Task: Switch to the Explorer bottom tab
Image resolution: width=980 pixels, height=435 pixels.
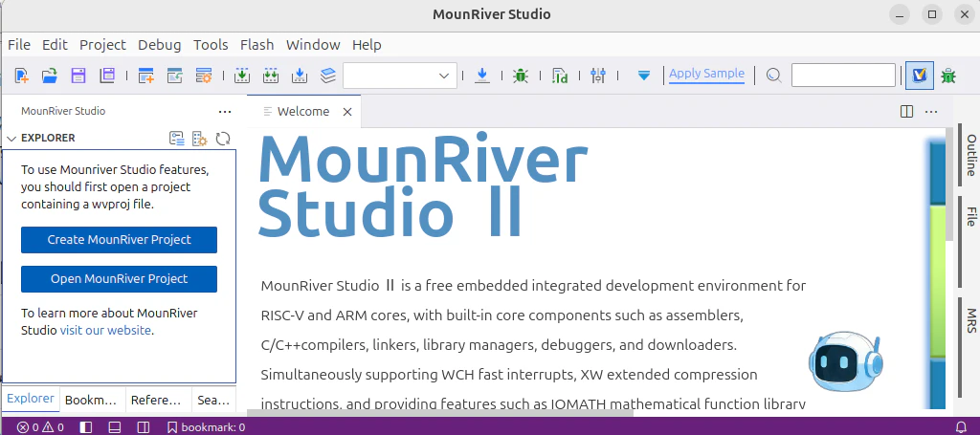Action: tap(31, 399)
